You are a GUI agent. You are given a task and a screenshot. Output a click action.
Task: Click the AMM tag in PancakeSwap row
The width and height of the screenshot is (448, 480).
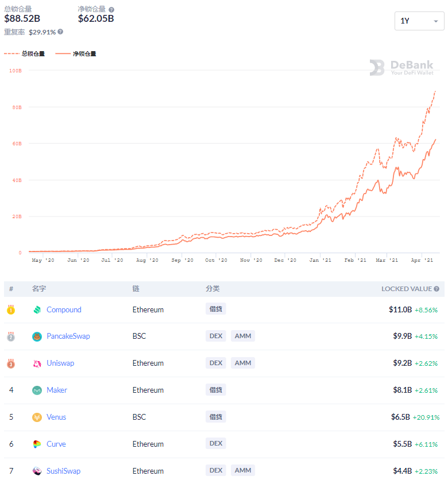243,336
